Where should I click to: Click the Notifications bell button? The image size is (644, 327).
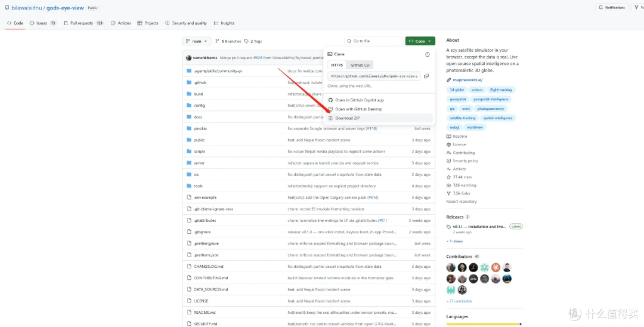tap(612, 7)
